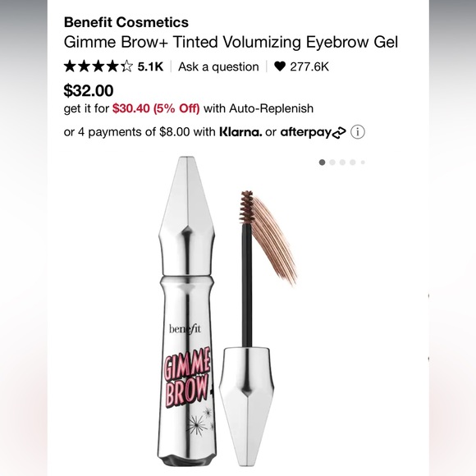Screen dimensions: 476x476
Task: Go to the second carousel image dot
Action: (332, 162)
